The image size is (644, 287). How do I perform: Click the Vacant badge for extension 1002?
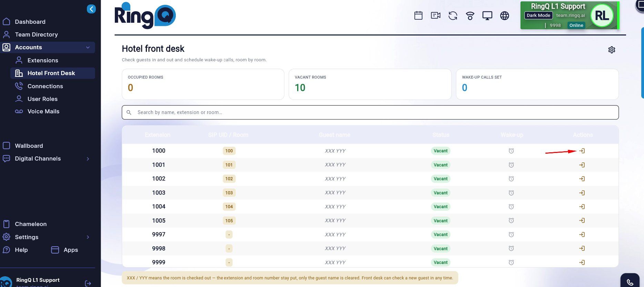[441, 179]
